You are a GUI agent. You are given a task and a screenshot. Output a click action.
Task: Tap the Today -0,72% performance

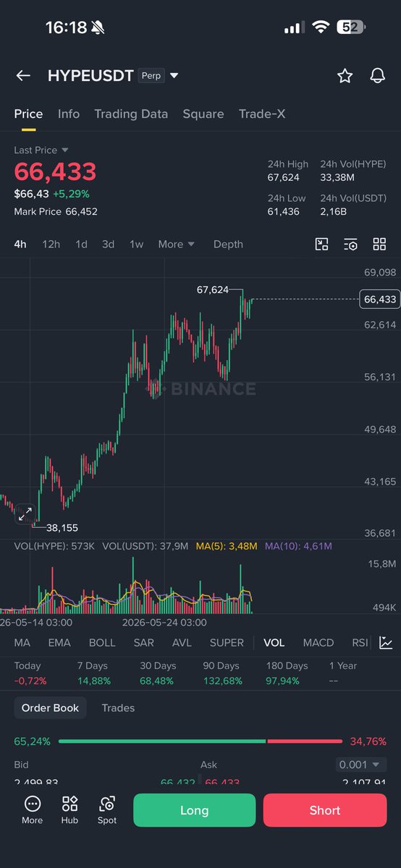tap(30, 673)
